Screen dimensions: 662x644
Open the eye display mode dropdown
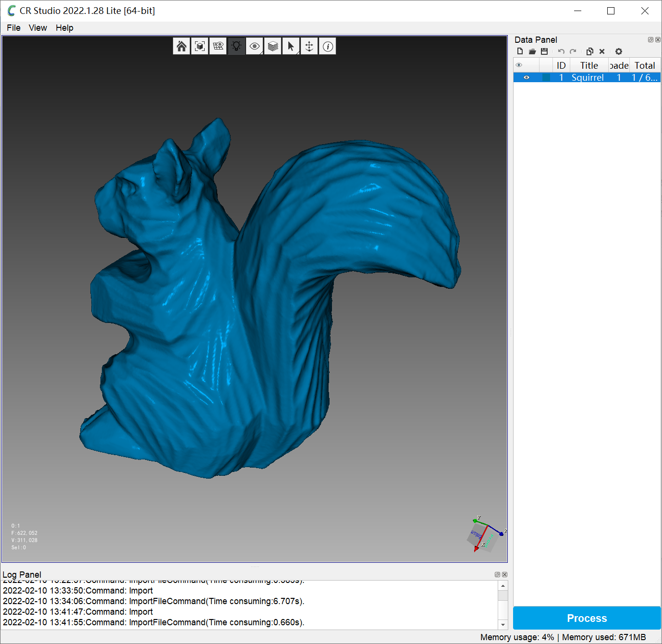(254, 46)
